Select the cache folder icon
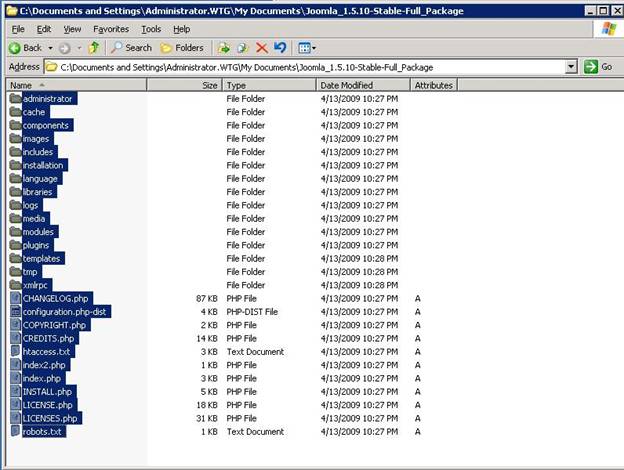The height and width of the screenshot is (470, 624). [16, 112]
